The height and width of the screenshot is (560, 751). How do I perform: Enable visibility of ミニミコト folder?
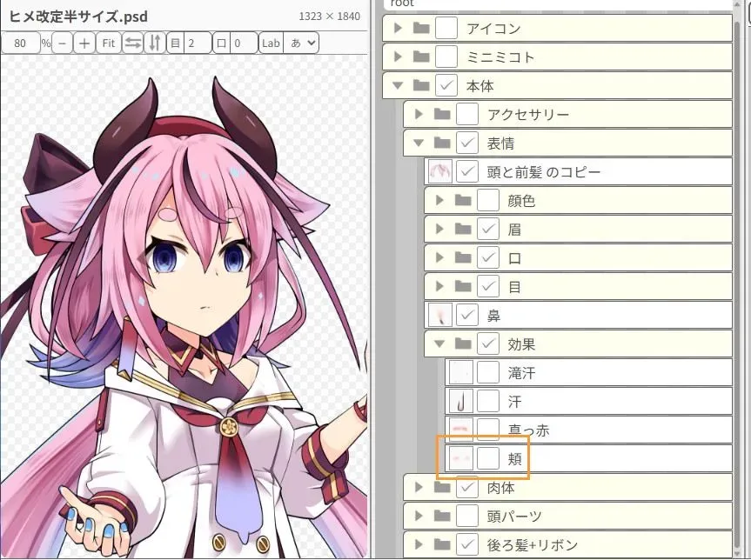(446, 57)
